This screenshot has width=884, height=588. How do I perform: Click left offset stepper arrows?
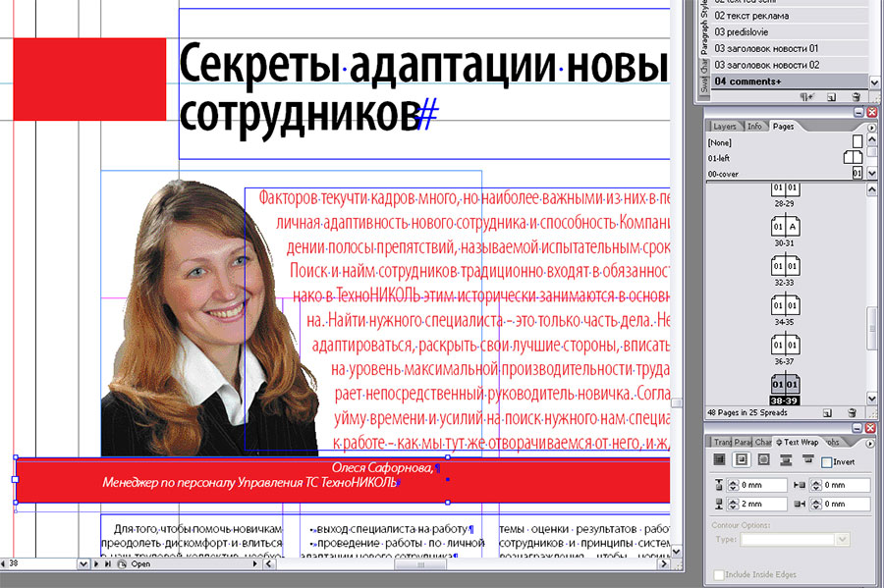pos(816,485)
